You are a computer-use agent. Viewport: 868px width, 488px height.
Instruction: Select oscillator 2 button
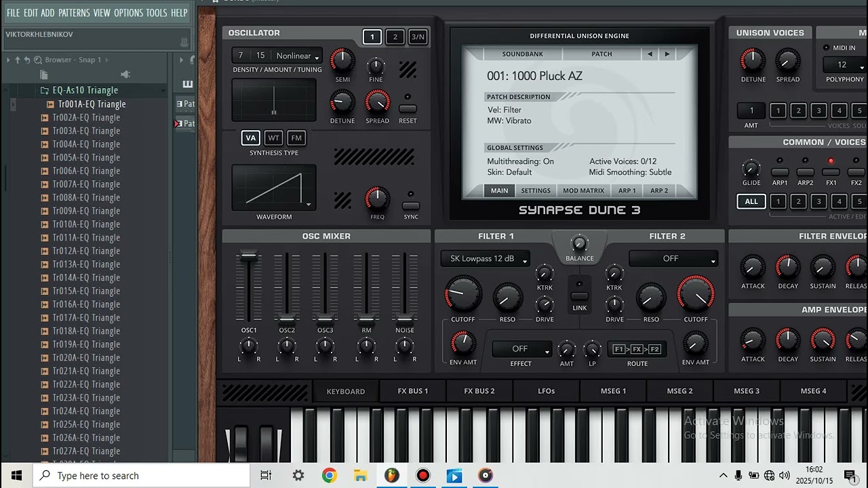point(395,37)
